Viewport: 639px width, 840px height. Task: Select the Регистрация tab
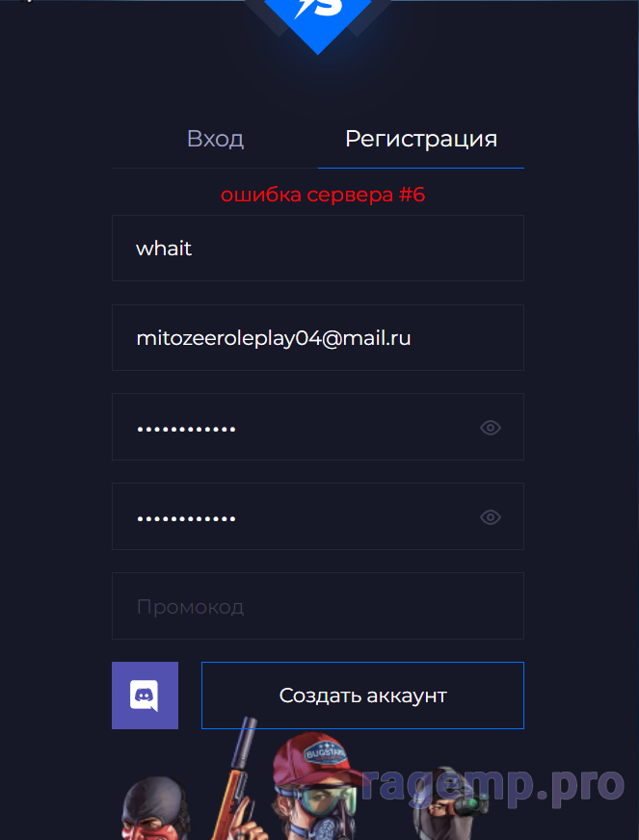[421, 139]
